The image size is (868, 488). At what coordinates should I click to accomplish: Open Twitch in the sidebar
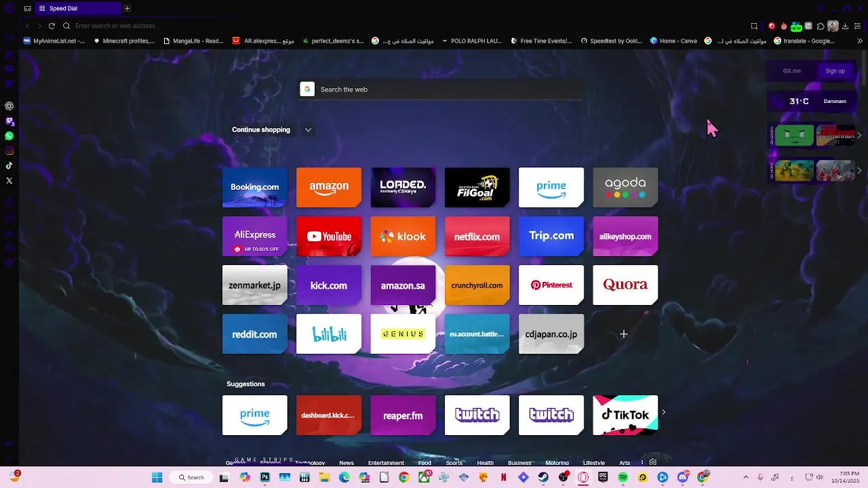[x=9, y=121]
